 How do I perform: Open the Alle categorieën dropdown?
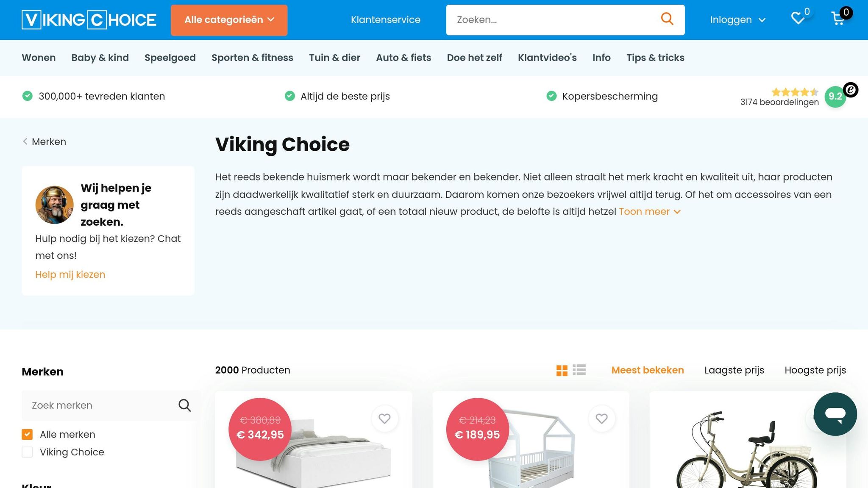229,19
